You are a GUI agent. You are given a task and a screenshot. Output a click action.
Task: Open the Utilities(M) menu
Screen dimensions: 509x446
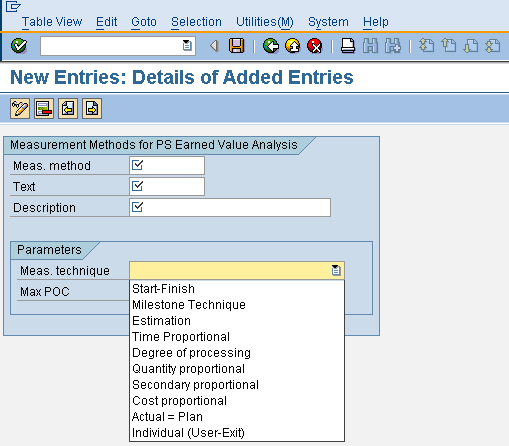pos(265,22)
